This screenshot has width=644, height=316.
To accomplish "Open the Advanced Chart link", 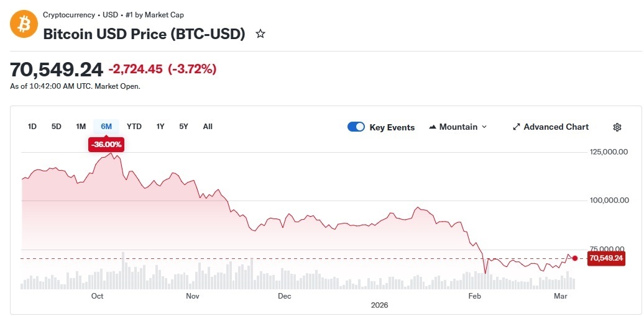I will coord(556,127).
